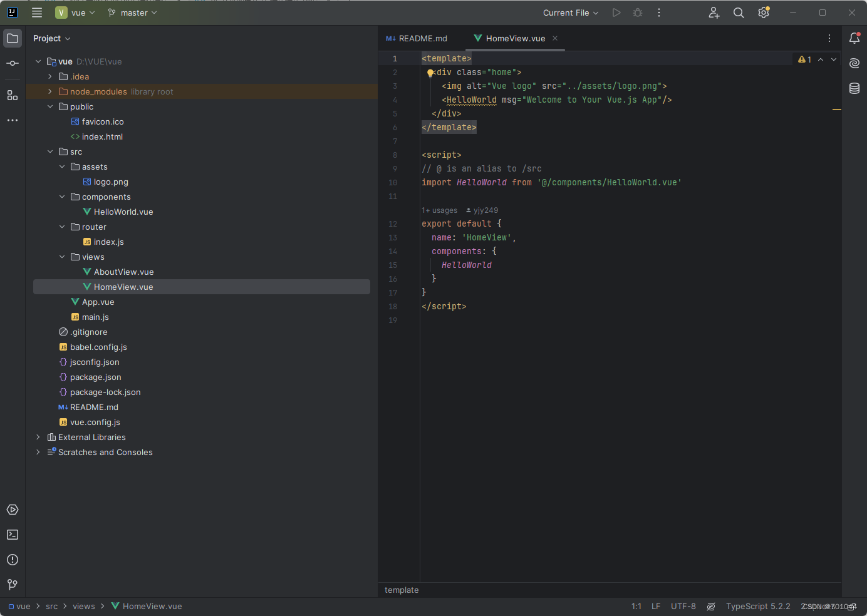Debug the current file
Screen dimensions: 867x616
click(x=638, y=13)
